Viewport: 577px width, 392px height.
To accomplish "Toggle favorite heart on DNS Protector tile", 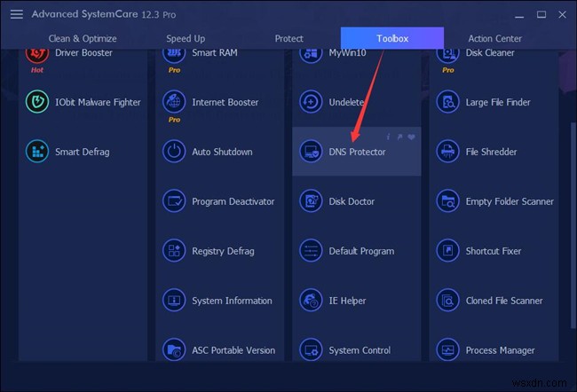I will [x=411, y=137].
